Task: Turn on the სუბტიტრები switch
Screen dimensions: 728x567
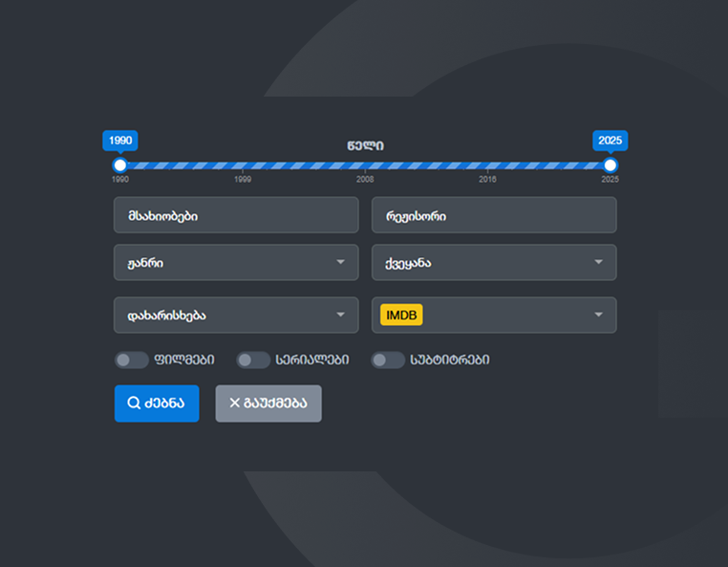Action: coord(388,360)
